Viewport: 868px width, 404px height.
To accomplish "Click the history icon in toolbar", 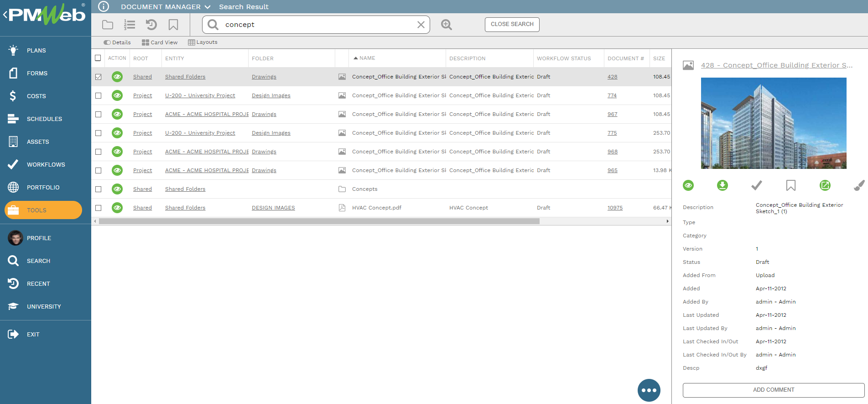I will tap(151, 25).
